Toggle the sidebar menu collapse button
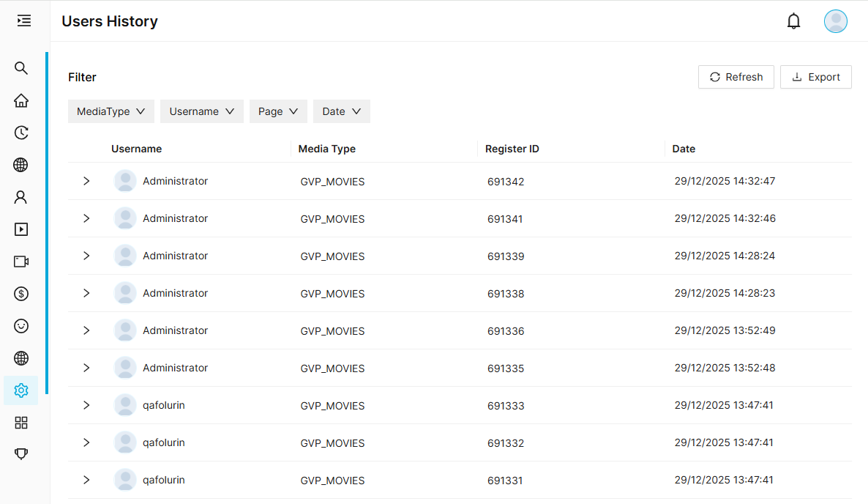Image resolution: width=868 pixels, height=504 pixels. 24,21
